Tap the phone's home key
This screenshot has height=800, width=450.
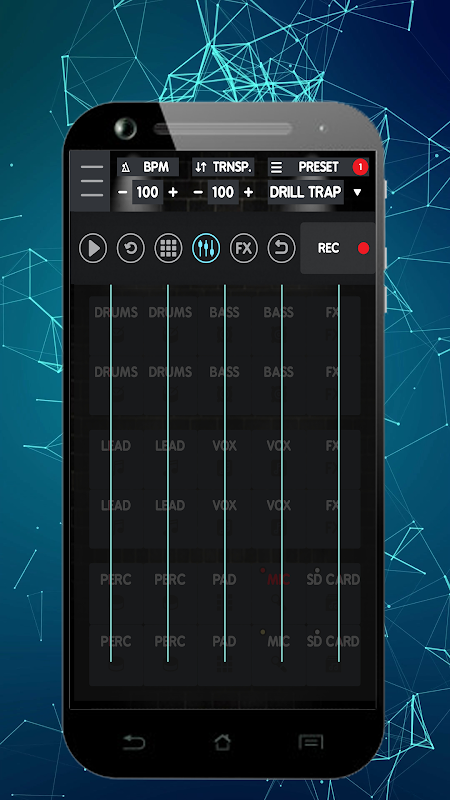[x=222, y=742]
